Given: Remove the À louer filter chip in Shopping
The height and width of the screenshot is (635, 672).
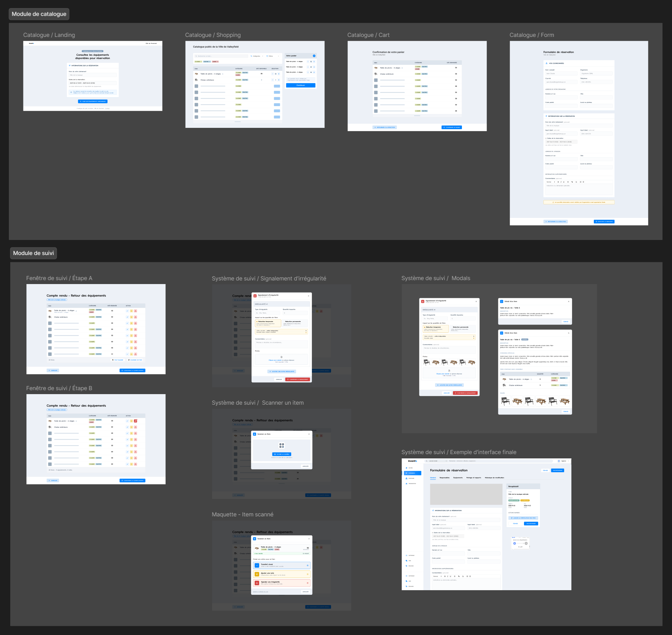Looking at the screenshot, I should (201, 62).
